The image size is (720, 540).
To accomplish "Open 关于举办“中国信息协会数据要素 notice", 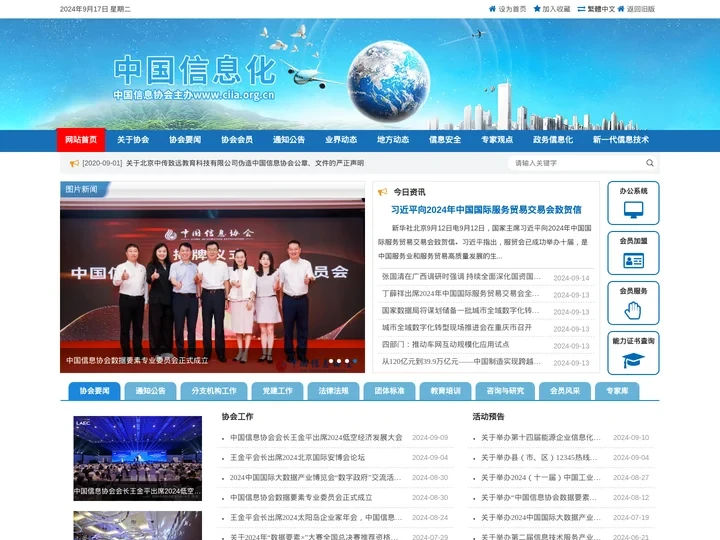I will tap(539, 497).
